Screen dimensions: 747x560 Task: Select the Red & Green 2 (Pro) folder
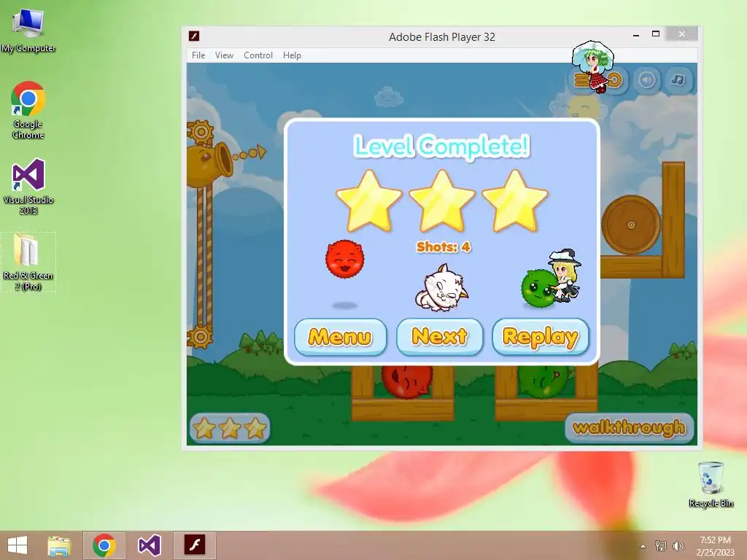click(x=28, y=262)
